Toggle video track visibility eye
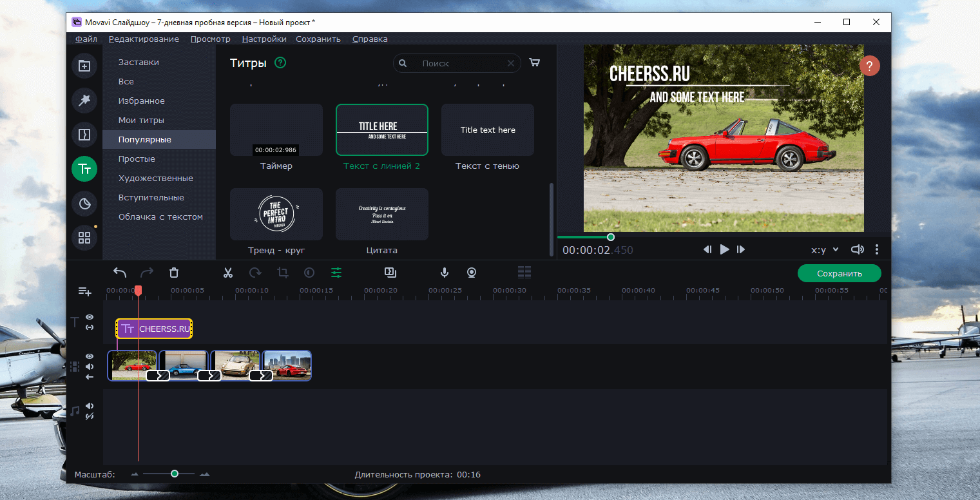The image size is (980, 500). coord(90,356)
